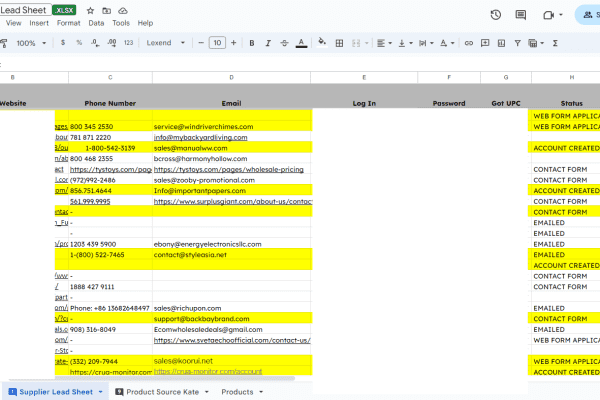Open surplusgiant contact-us link
Viewport: 600px width, 400px height.
pos(233,201)
